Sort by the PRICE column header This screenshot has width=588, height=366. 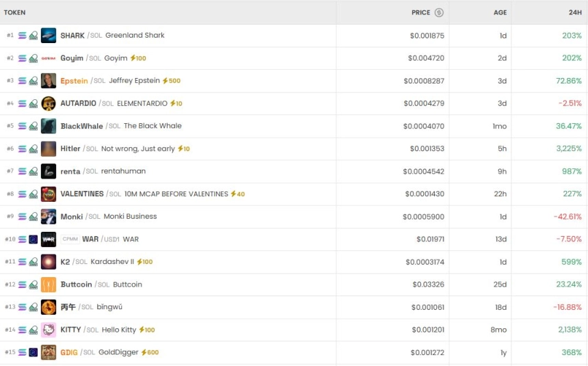[x=420, y=12]
